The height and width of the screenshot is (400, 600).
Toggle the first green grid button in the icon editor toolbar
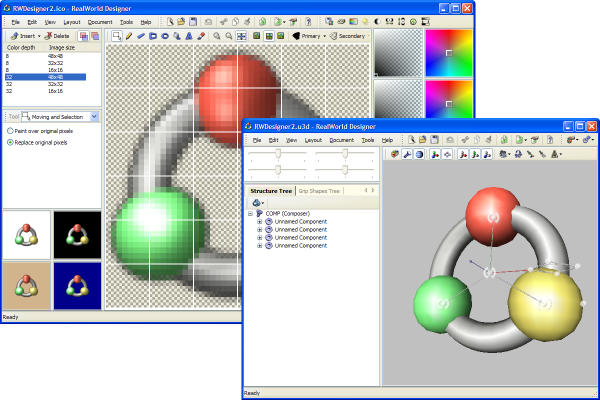tap(256, 36)
